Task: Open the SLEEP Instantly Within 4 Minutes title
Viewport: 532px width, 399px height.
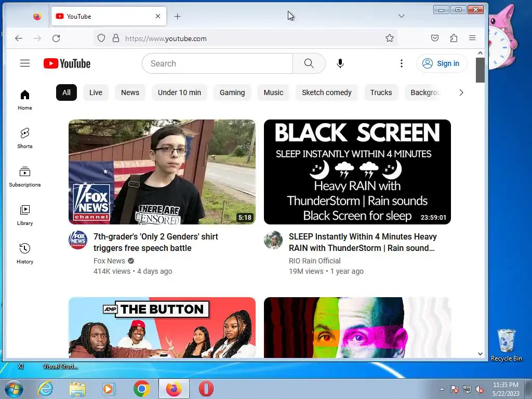Action: pos(363,242)
